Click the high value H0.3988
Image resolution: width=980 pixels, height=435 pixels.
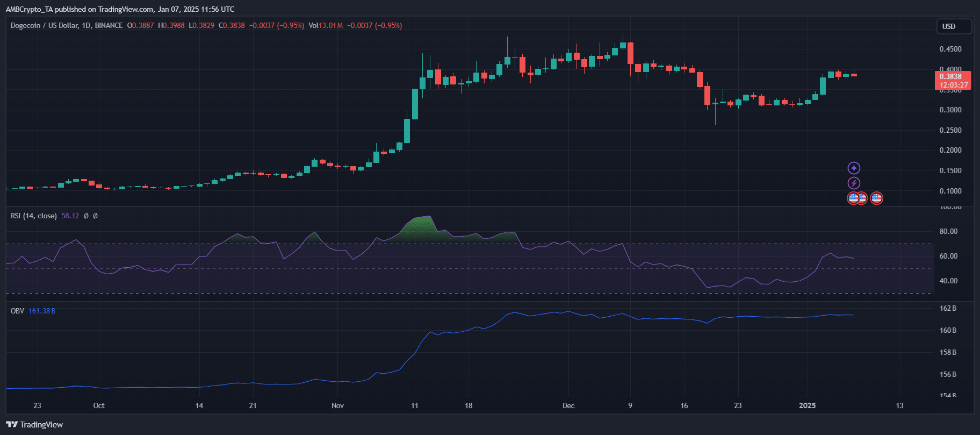pos(171,25)
